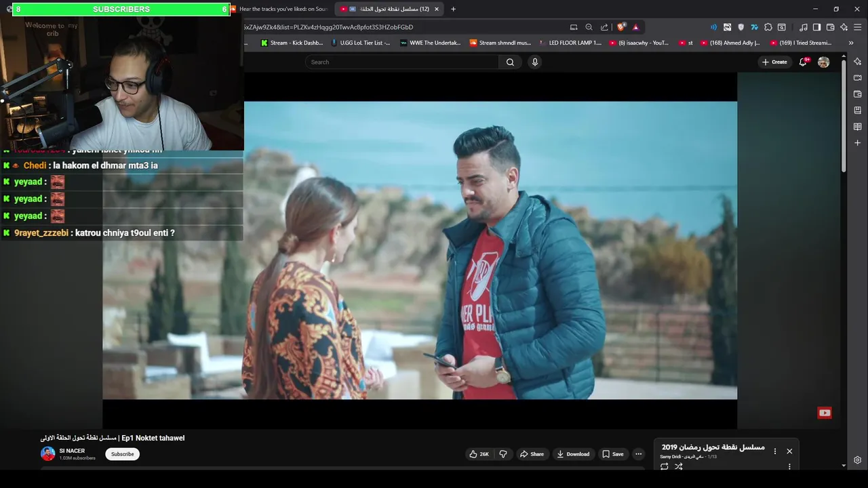Close the active YouTube tab

437,9
